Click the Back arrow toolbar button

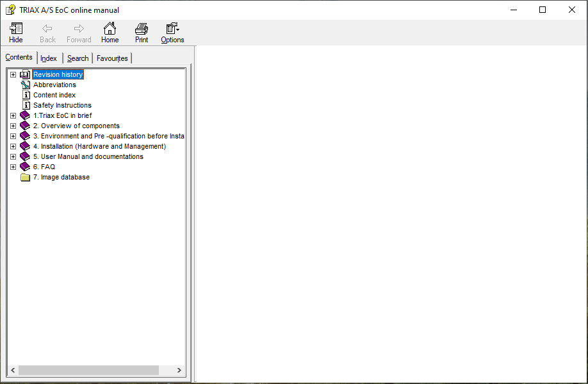tap(47, 33)
